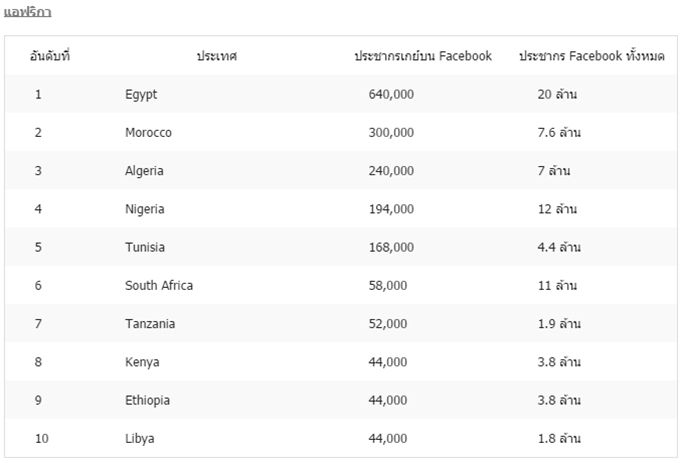Viewport: 680px width, 463px height.
Task: Select the Libya country cell
Action: click(x=140, y=438)
